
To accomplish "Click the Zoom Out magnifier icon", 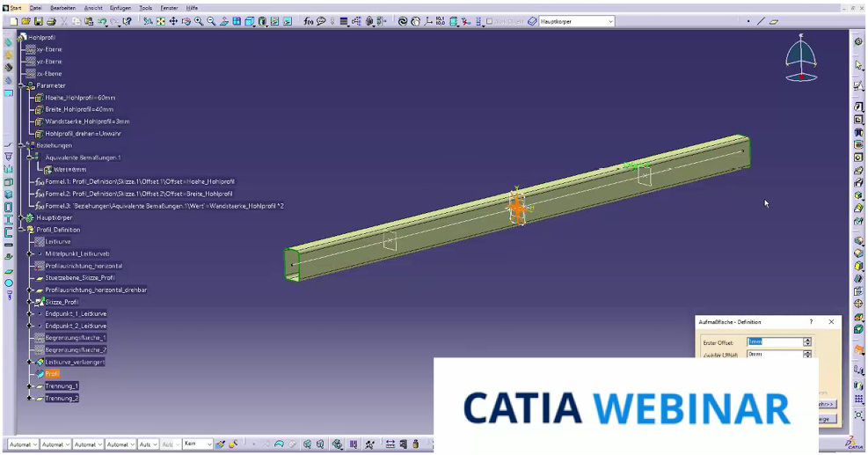I will tap(211, 22).
